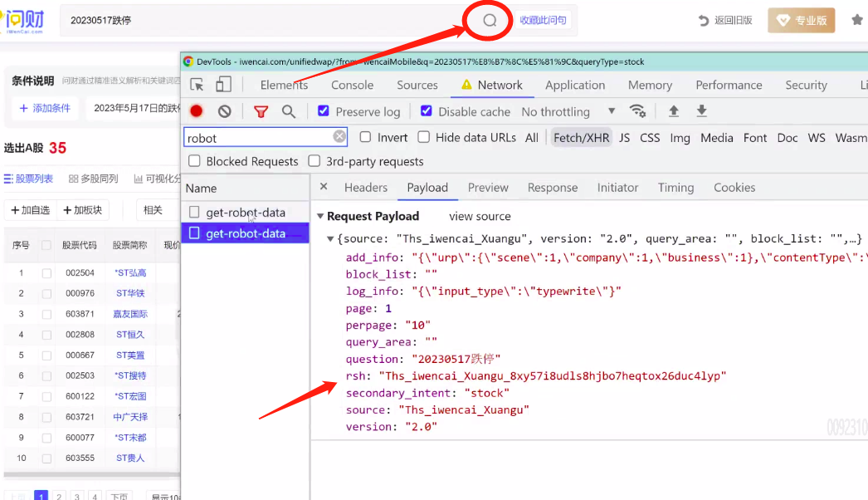
Task: Check the highlighted get-robot-data row checkbox
Action: coord(194,233)
